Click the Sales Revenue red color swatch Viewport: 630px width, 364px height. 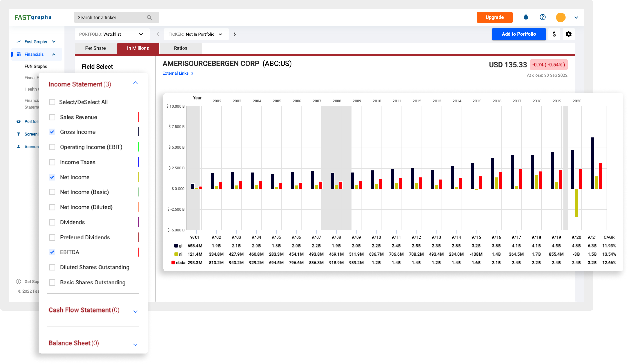pos(139,117)
